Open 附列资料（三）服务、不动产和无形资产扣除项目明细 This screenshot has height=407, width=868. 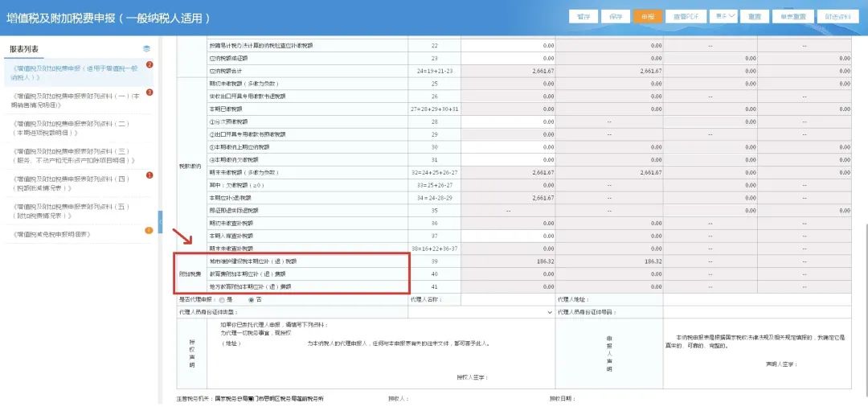pyautogui.click(x=74, y=155)
